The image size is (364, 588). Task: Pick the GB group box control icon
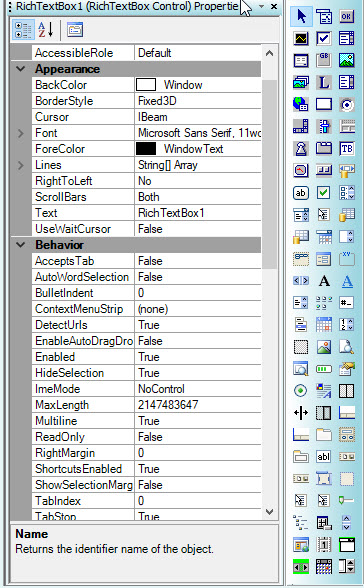tap(324, 60)
